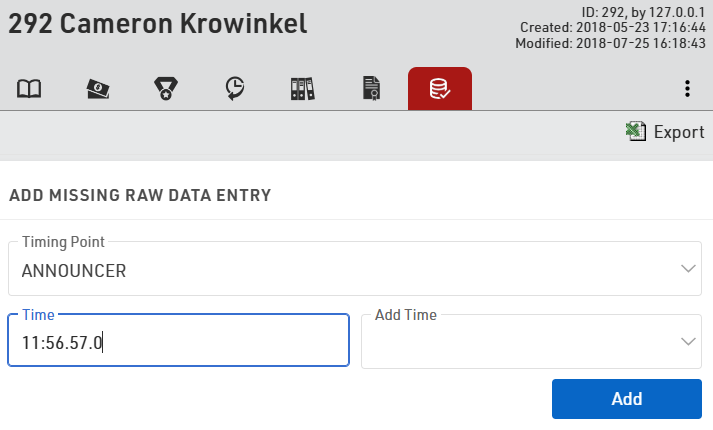Click the participant name 292 Cameron Krowinkel
713x430 pixels.
pyautogui.click(x=158, y=24)
